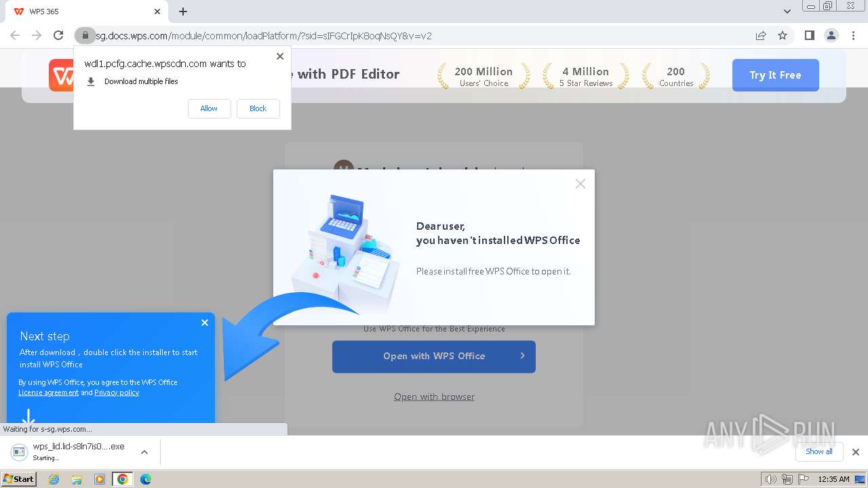868x488 pixels.
Task: Close the download permission popup
Action: tap(280, 56)
